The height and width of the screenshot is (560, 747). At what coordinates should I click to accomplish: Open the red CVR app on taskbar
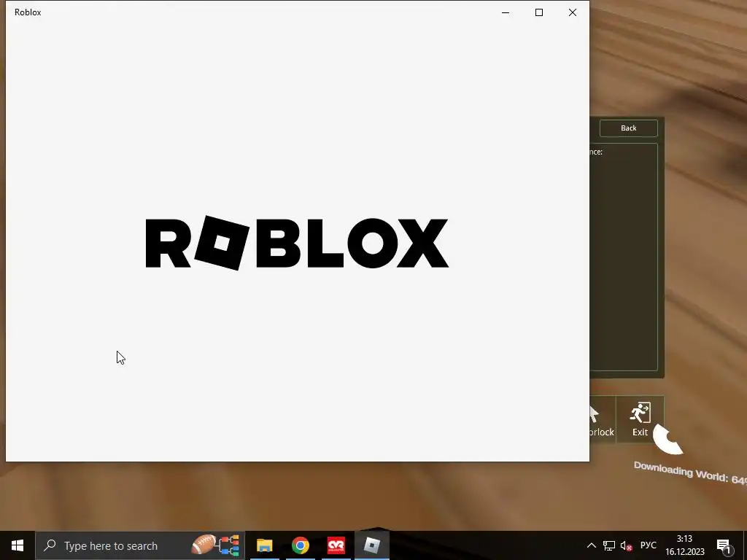point(336,545)
